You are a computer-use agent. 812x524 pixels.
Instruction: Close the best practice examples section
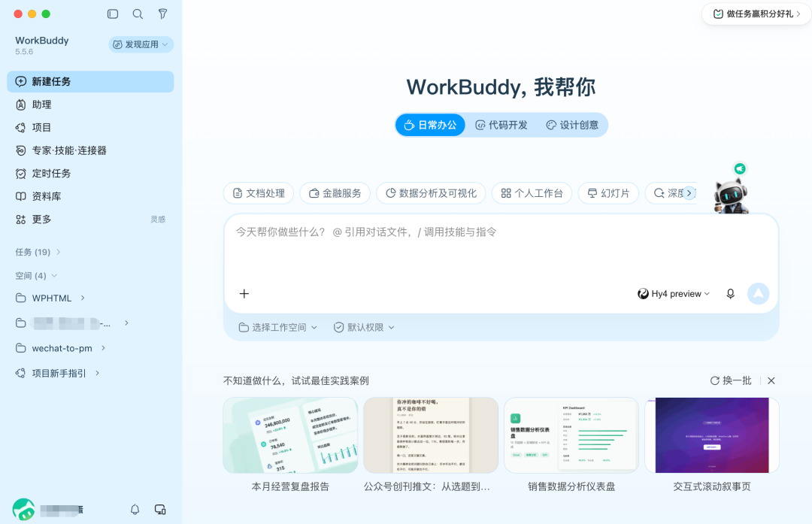click(771, 380)
